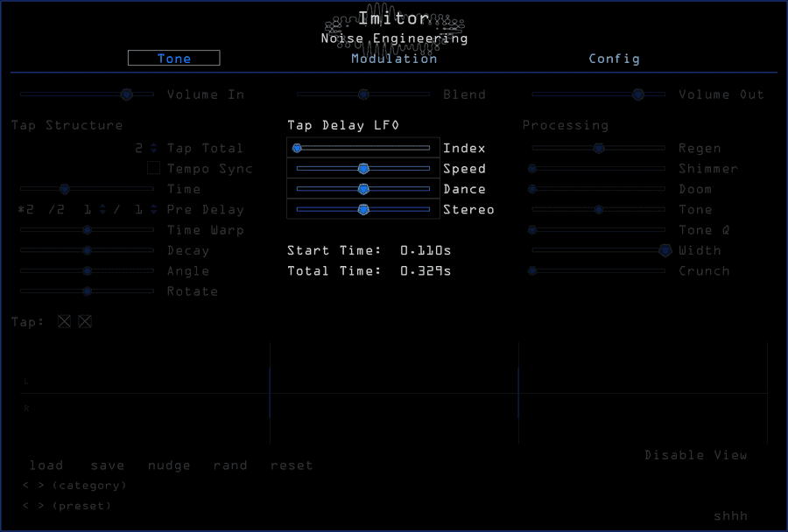Screen dimensions: 788x532
Task: Click the save preset button
Action: pyautogui.click(x=108, y=465)
